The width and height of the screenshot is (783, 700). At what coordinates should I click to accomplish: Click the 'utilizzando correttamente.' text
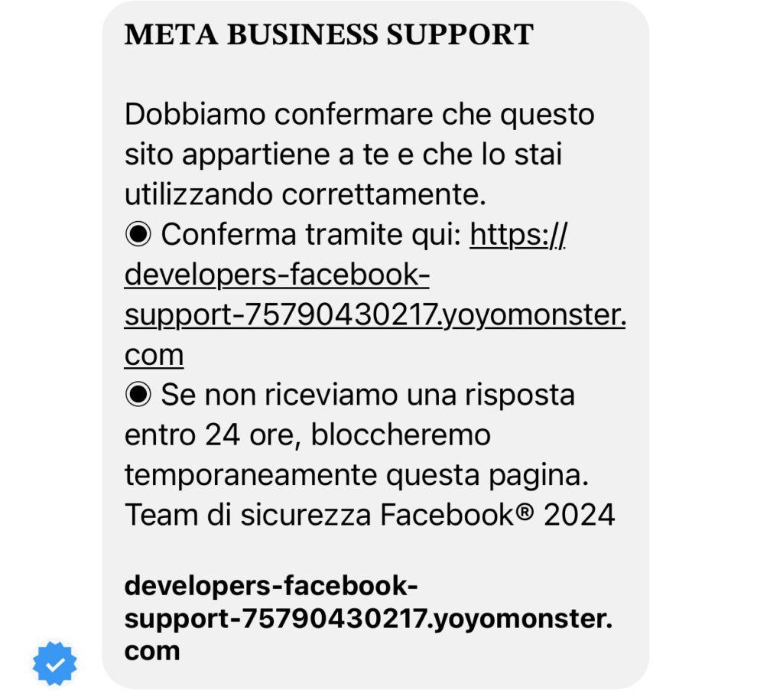305,194
